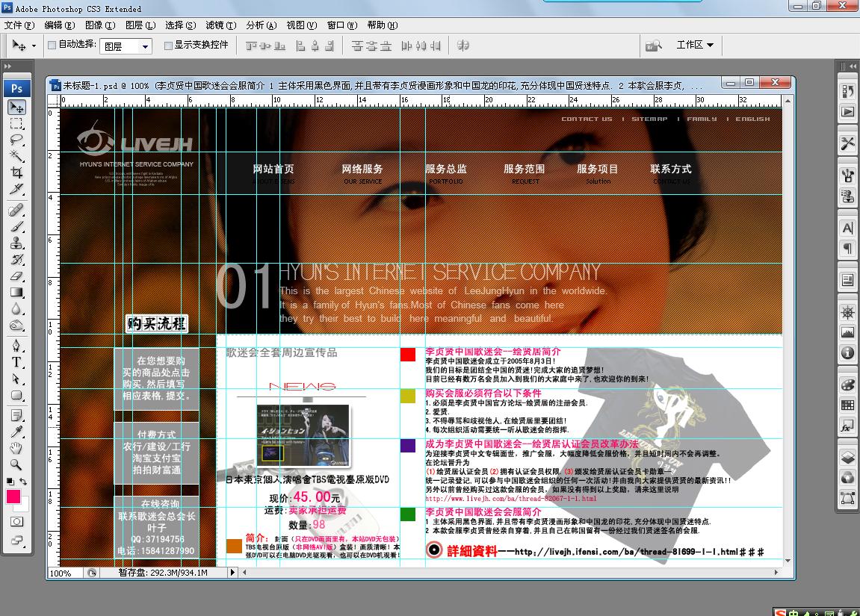The height and width of the screenshot is (616, 860).
Task: Select the Crop tool
Action: [x=16, y=173]
